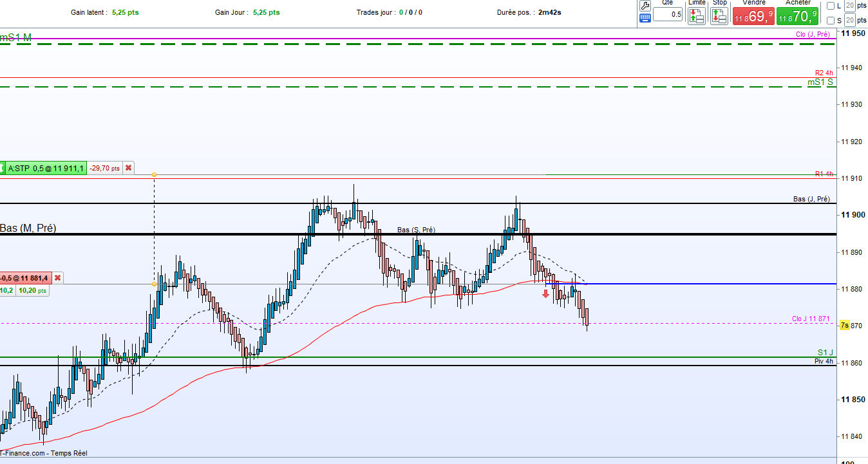Screen dimensions: 868x464
Task: Click the 11 900 price axis label
Action: coord(853,215)
